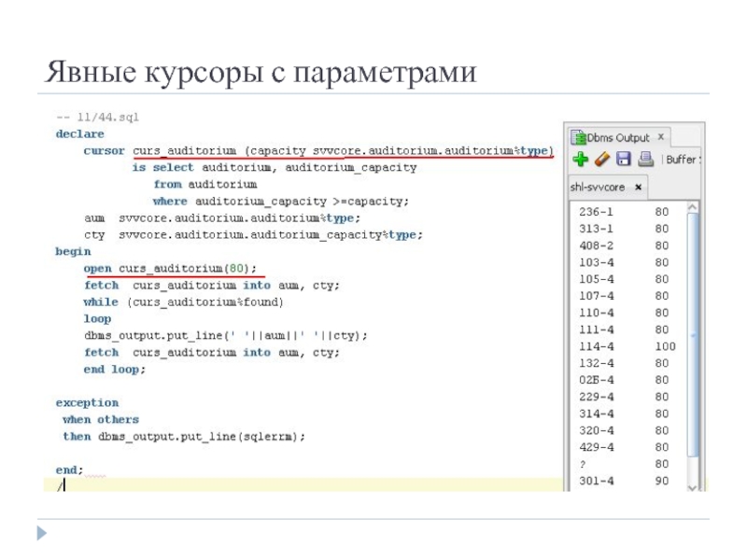The height and width of the screenshot is (560, 747).
Task: Click the slash on the highlighted last line
Action: pyautogui.click(x=61, y=485)
